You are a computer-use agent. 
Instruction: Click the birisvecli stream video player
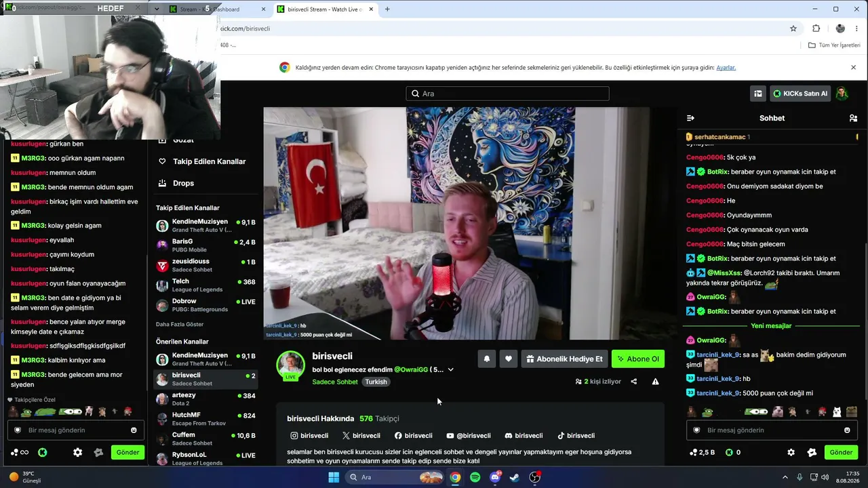click(471, 224)
